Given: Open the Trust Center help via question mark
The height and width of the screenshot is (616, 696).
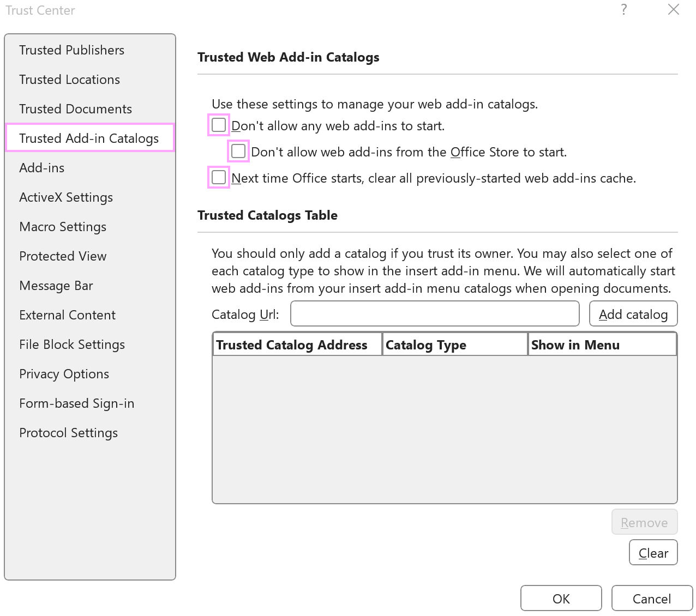Looking at the screenshot, I should click(623, 10).
